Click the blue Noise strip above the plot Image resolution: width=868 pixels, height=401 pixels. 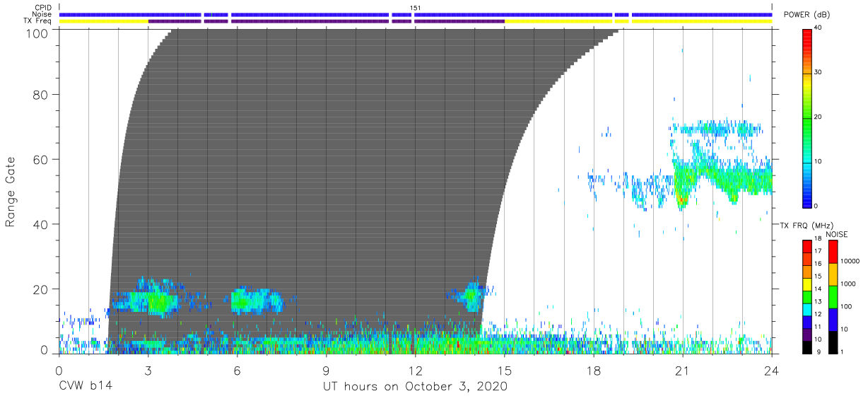pyautogui.click(x=416, y=14)
